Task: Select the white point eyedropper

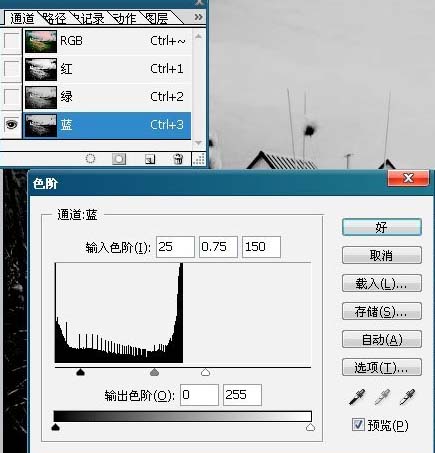Action: click(x=407, y=397)
